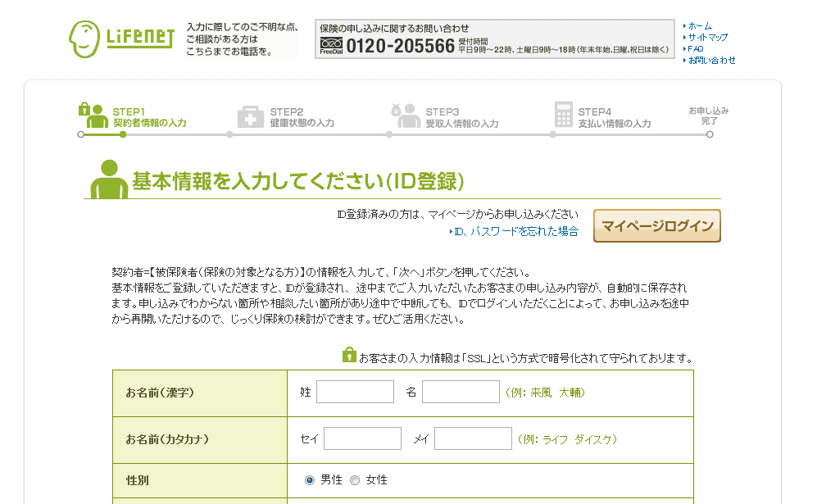Viewport: 817px width, 504px height.
Task: Click the green person icon beside the heading
Action: (109, 179)
